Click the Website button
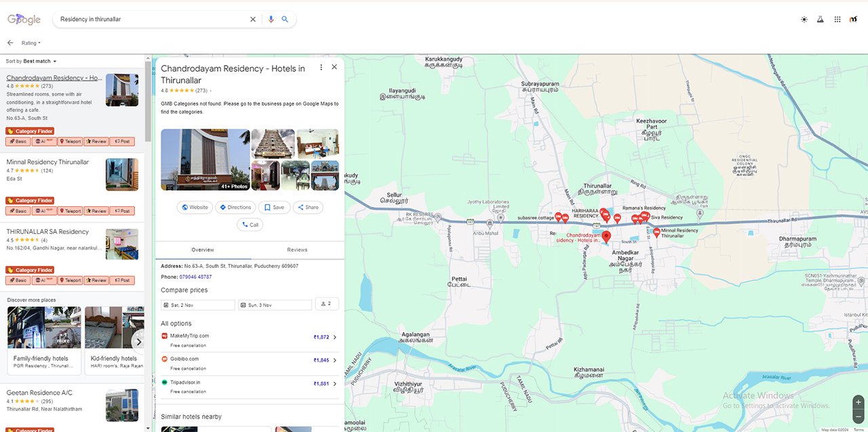This screenshot has width=868, height=432. click(x=195, y=208)
